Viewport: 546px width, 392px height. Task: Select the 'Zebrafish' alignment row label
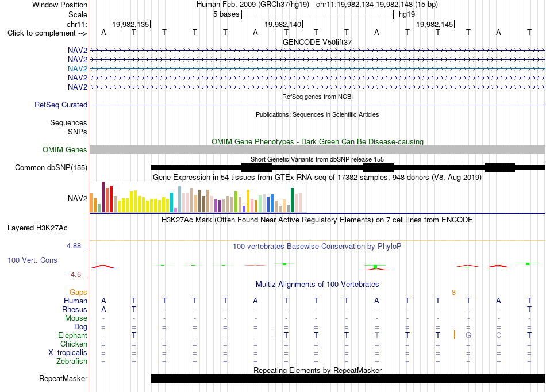click(71, 361)
